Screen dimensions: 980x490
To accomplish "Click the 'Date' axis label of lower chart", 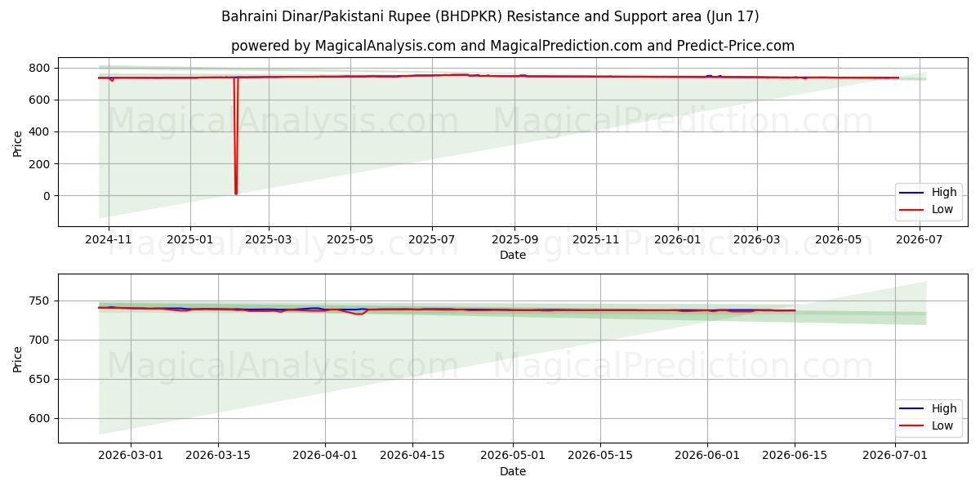I will pyautogui.click(x=513, y=471).
